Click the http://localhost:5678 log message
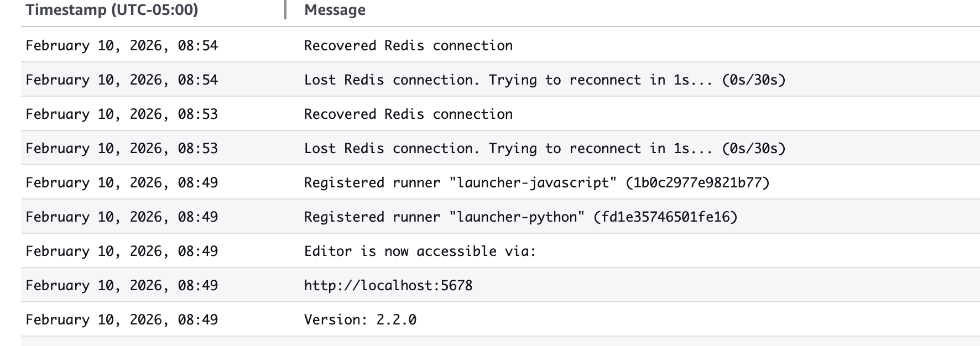980x346 pixels. tap(388, 286)
